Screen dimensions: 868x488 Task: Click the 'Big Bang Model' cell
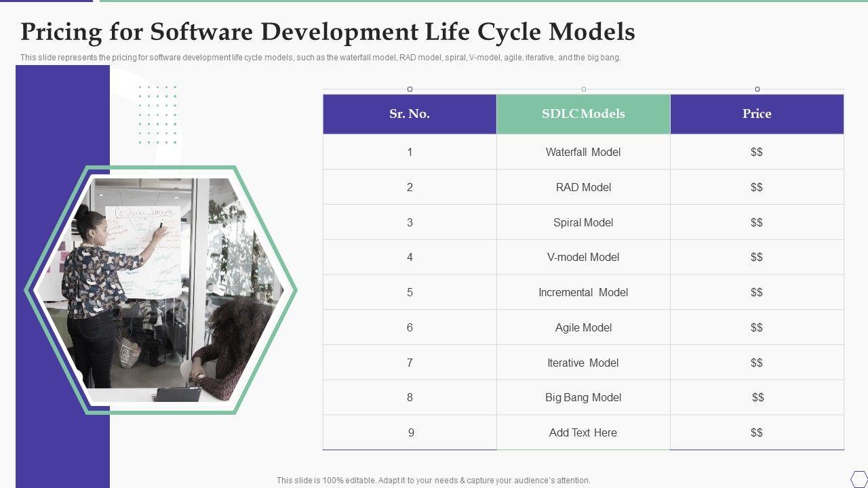pyautogui.click(x=583, y=397)
